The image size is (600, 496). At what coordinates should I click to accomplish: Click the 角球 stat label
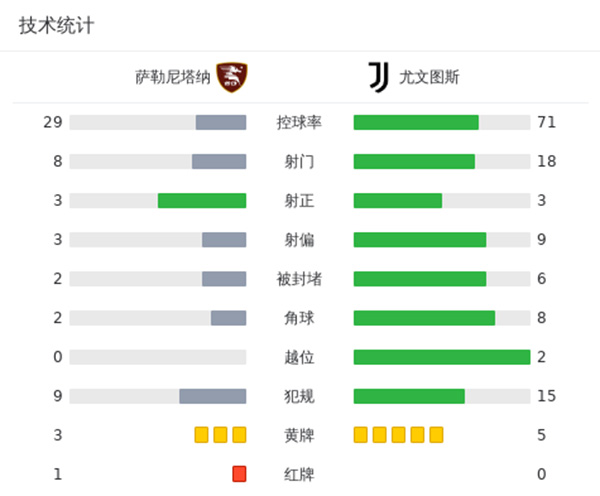(x=299, y=318)
